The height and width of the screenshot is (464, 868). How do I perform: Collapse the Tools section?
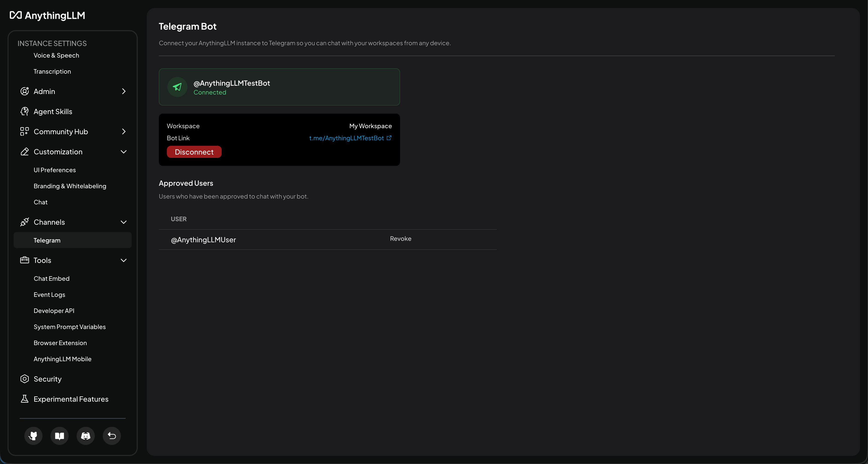pyautogui.click(x=124, y=260)
